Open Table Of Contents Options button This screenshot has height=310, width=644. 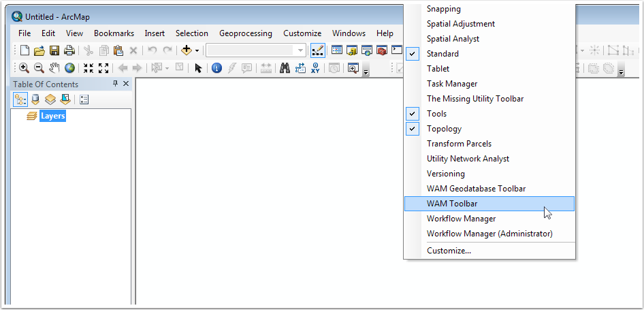84,99
